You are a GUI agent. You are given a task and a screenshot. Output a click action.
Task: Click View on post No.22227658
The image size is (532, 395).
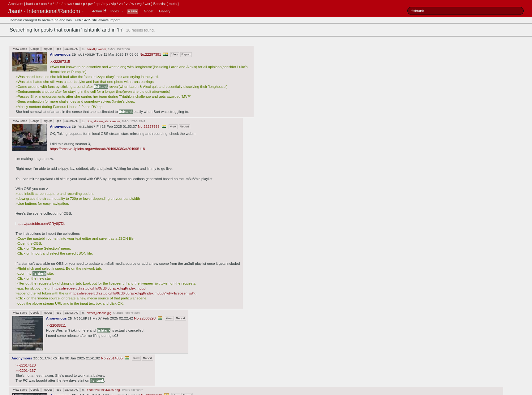click(173, 127)
